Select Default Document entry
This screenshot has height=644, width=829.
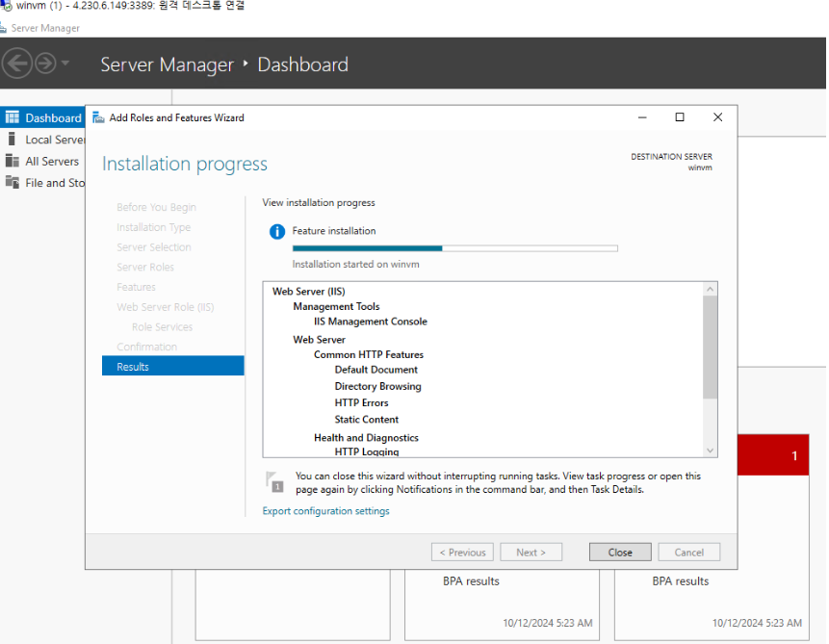376,369
